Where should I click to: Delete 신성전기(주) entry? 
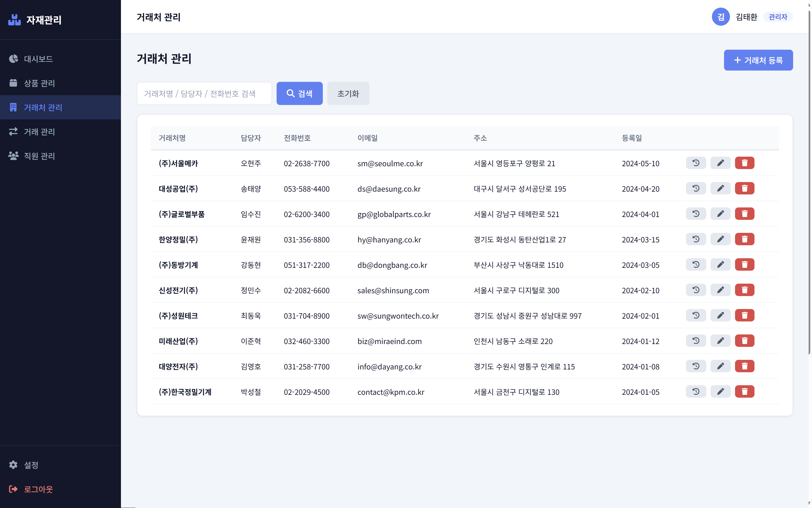pyautogui.click(x=745, y=290)
